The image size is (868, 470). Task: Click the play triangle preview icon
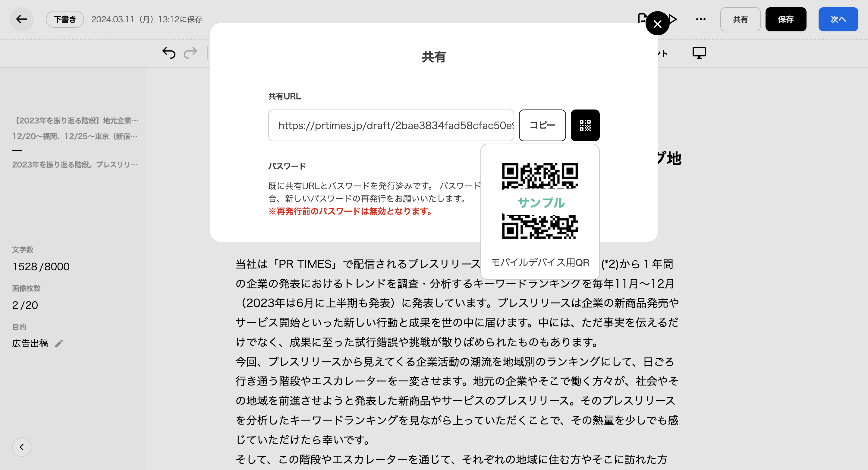(673, 19)
